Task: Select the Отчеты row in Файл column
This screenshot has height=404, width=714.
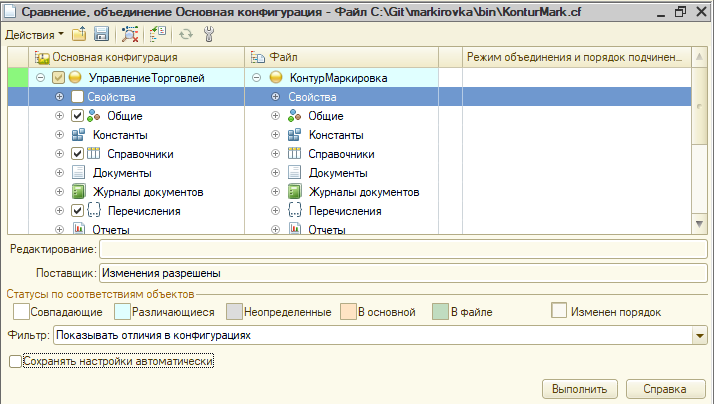Action: [327, 230]
